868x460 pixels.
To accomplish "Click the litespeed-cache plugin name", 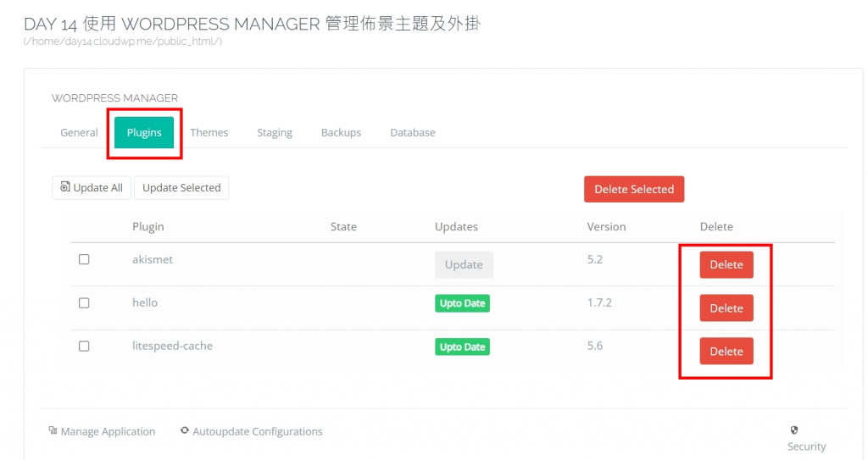I will 172,346.
